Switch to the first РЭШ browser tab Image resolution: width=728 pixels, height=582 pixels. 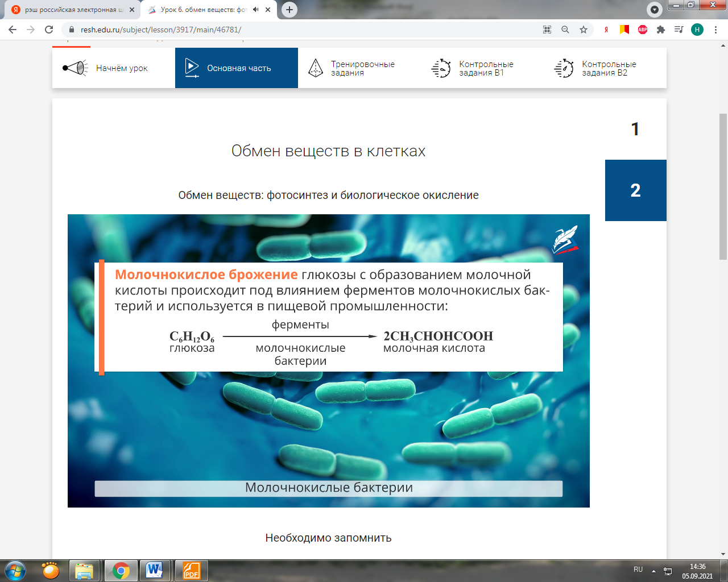point(68,10)
